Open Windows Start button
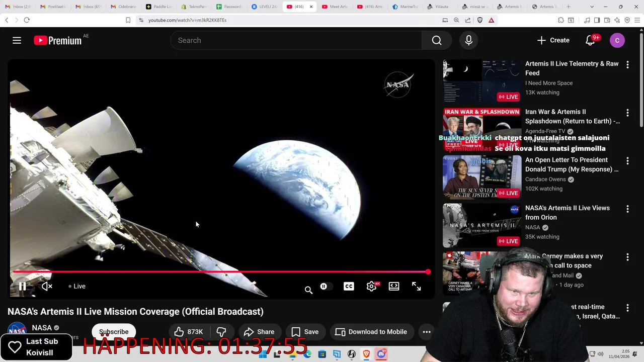Viewport: 644px width, 362px height. [x=263, y=354]
